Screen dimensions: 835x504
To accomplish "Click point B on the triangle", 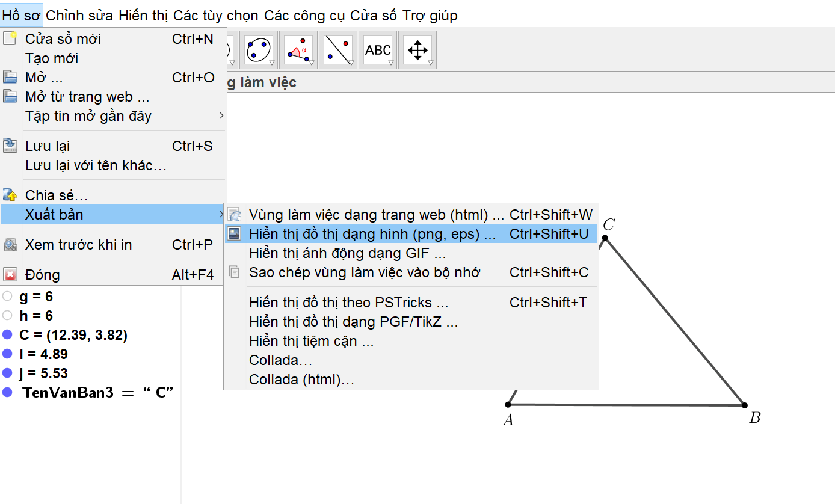I will point(745,405).
